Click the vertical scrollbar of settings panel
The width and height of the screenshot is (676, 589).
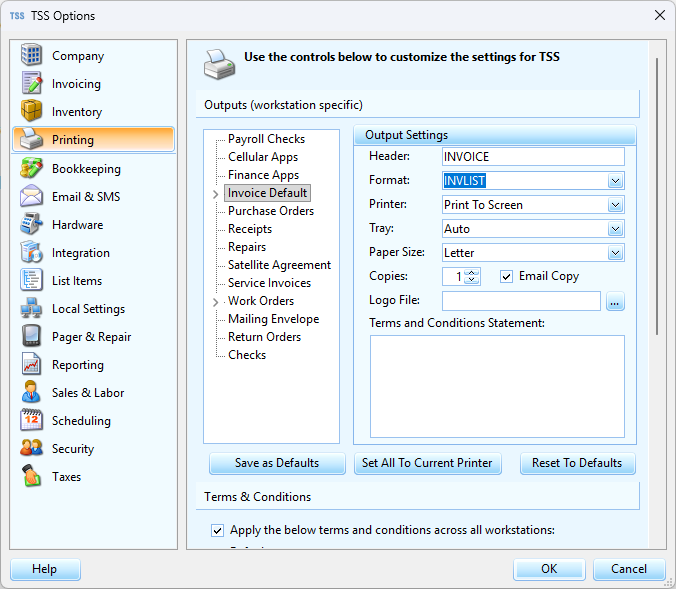(657, 200)
